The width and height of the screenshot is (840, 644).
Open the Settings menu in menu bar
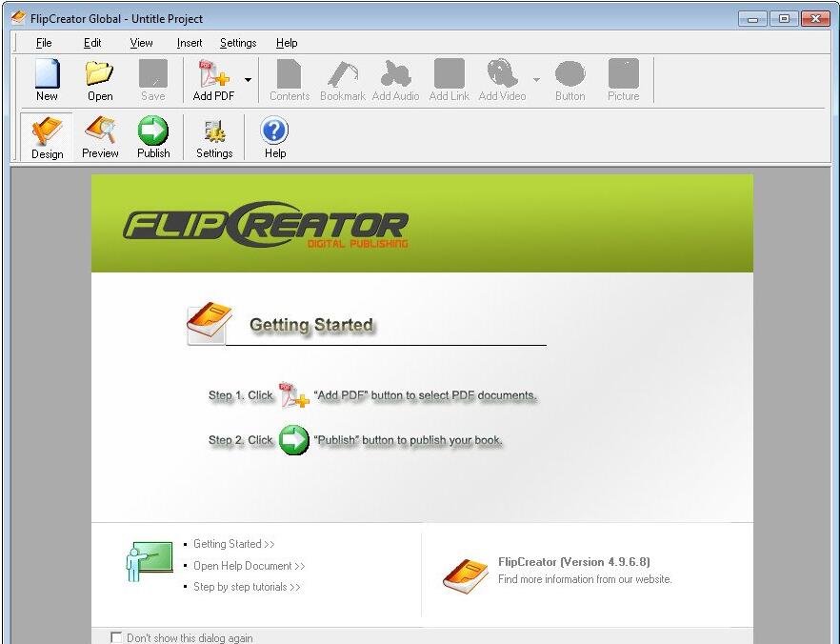tap(238, 43)
